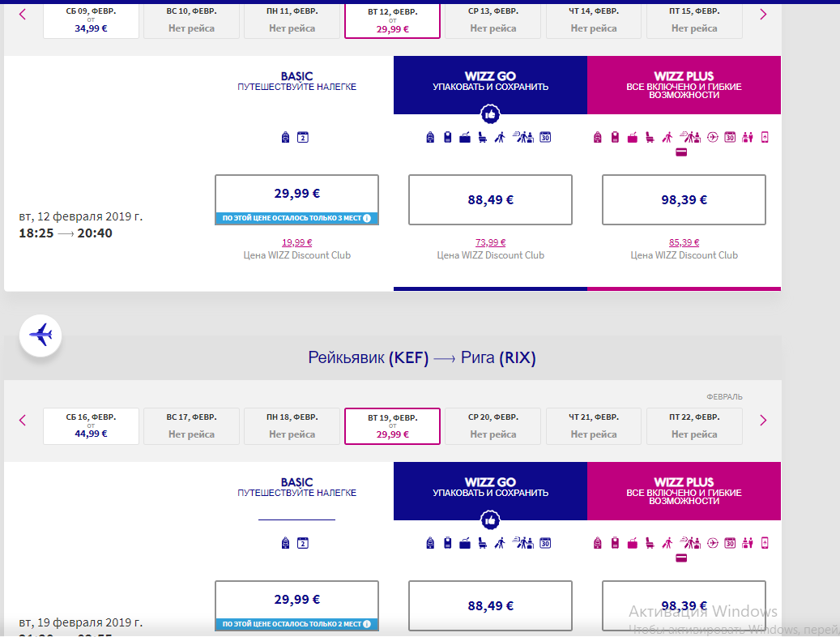
Task: Click WIZZ GO backpack icon, 12 февраля flight
Action: click(x=430, y=137)
